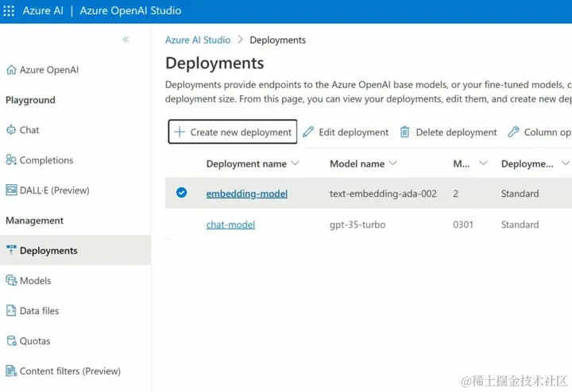The height and width of the screenshot is (392, 572).
Task: Open the app launcher grid icon
Action: point(9,10)
